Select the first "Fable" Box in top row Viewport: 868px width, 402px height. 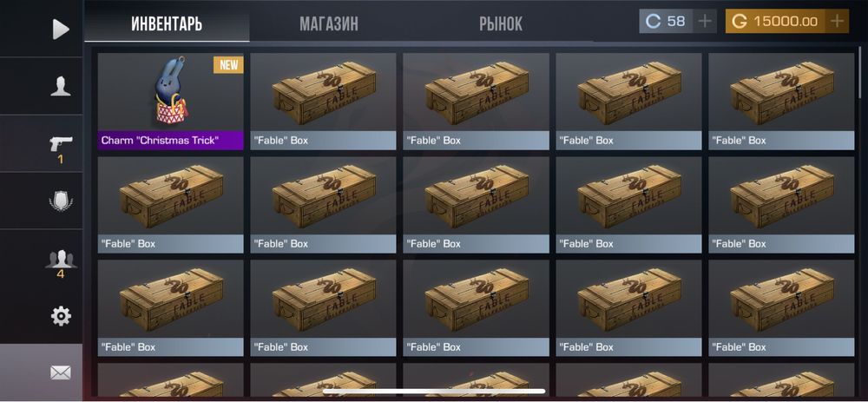[323, 102]
